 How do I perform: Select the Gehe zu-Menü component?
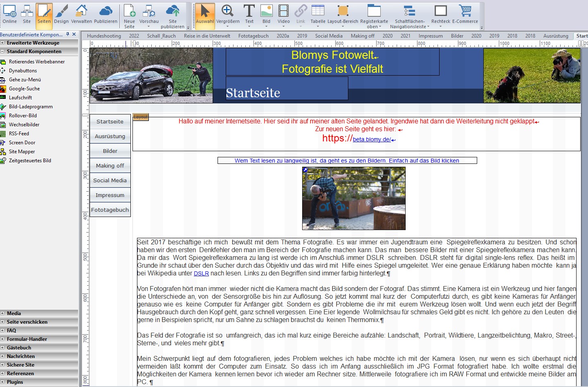(x=25, y=80)
